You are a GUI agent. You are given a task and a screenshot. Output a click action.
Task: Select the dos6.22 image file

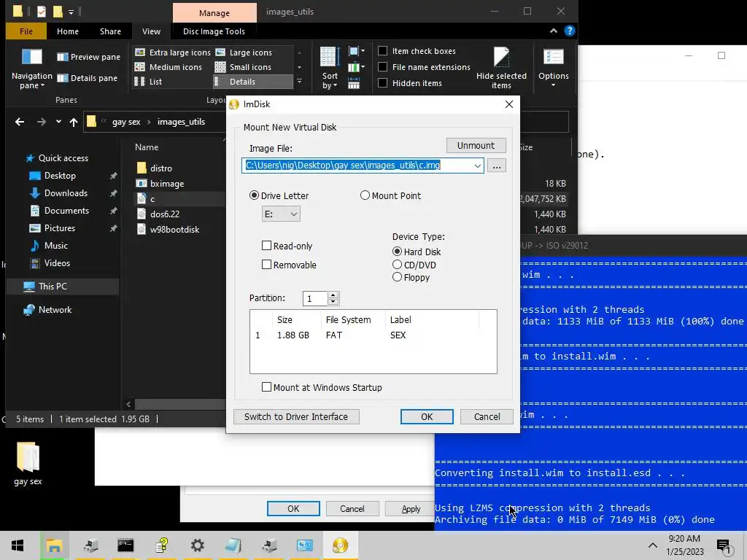[164, 214]
